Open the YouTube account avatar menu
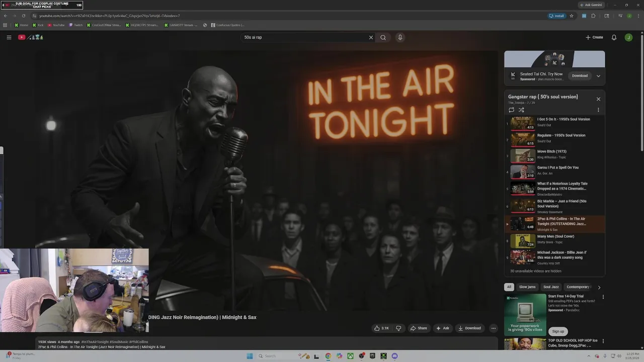This screenshot has height=362, width=644. tap(628, 37)
